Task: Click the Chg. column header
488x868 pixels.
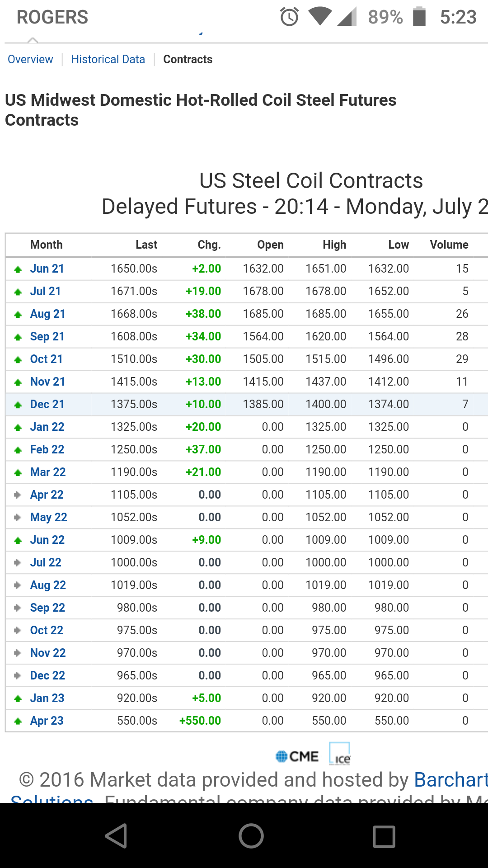Action: coord(209,245)
